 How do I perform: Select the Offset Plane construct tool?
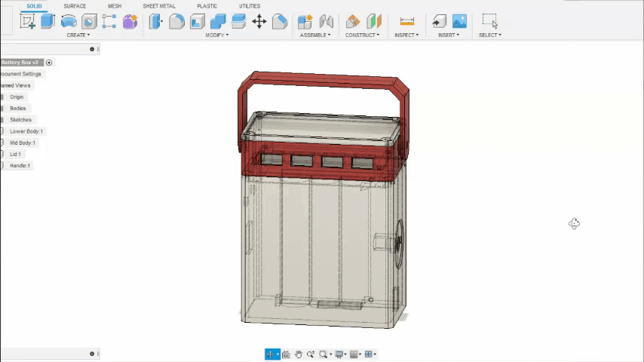(x=353, y=21)
